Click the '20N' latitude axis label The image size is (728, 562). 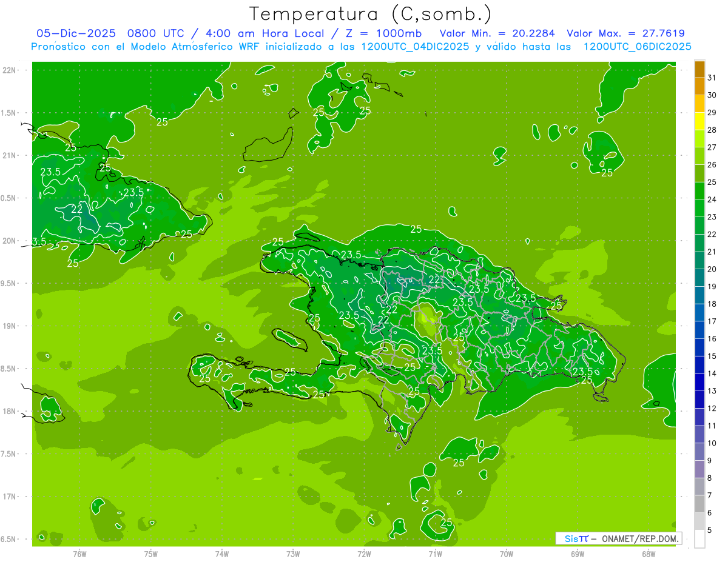pyautogui.click(x=9, y=241)
